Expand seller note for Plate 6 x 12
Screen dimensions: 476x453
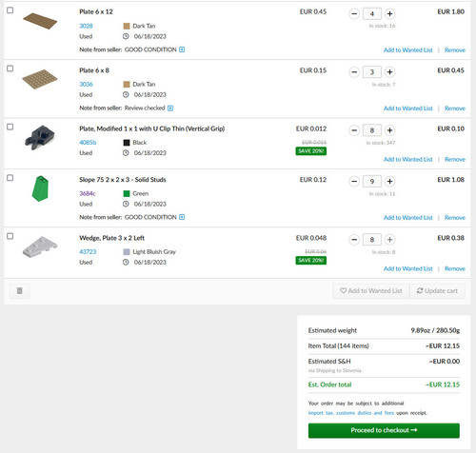pos(182,49)
